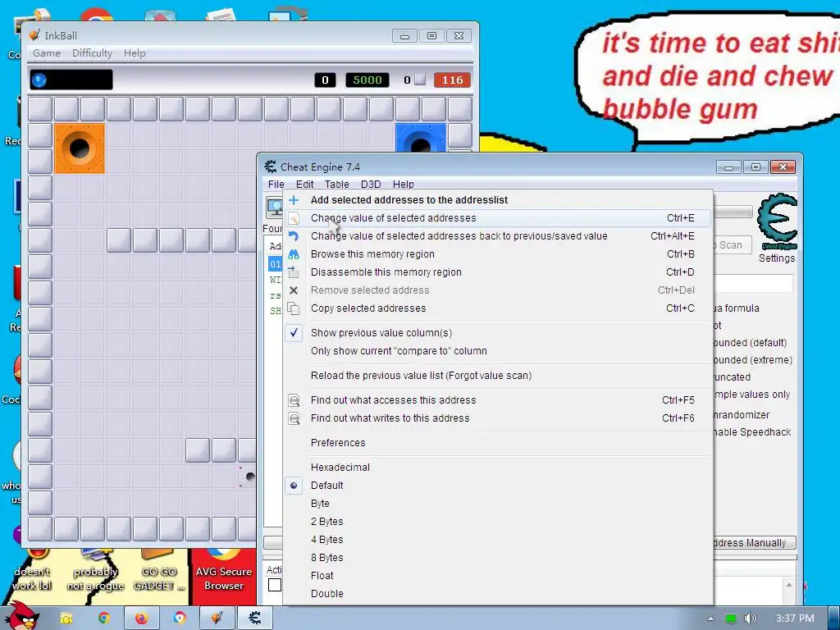
Task: Select the 2 Bytes display type
Action: pos(326,522)
